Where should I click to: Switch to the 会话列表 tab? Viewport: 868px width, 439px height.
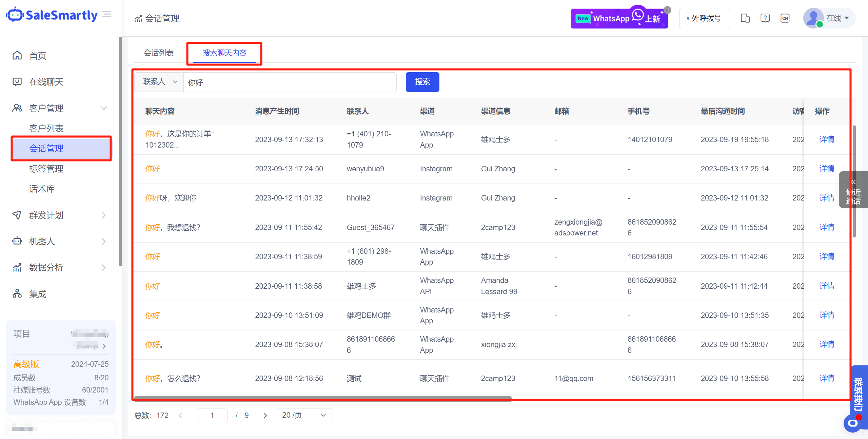(159, 53)
